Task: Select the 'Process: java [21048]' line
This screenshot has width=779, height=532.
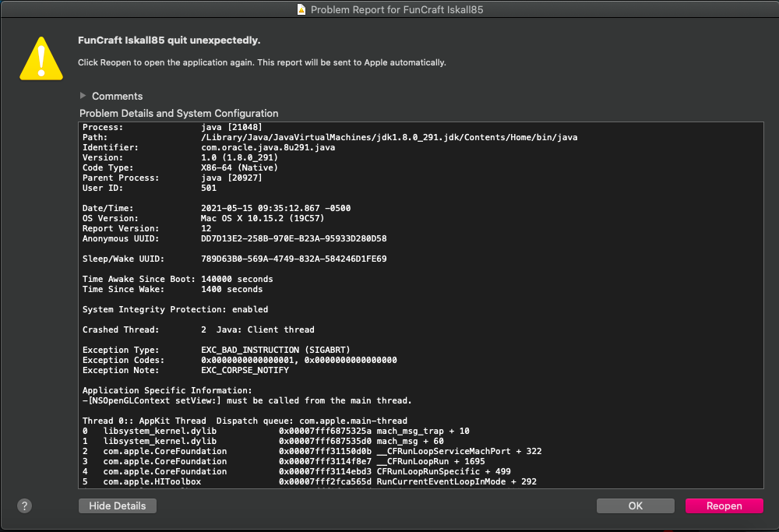Action: 172,127
